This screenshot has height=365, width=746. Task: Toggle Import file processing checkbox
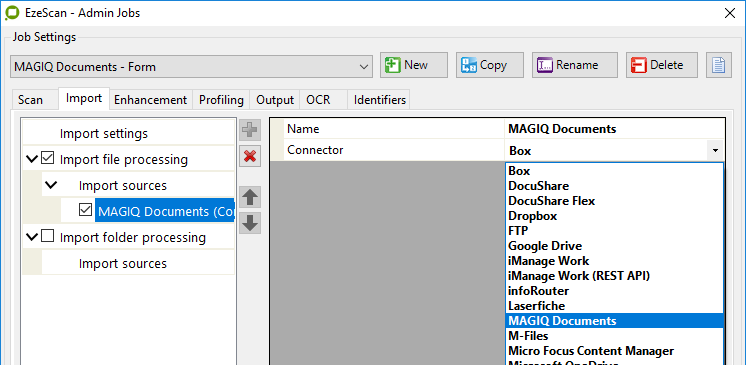(x=47, y=158)
